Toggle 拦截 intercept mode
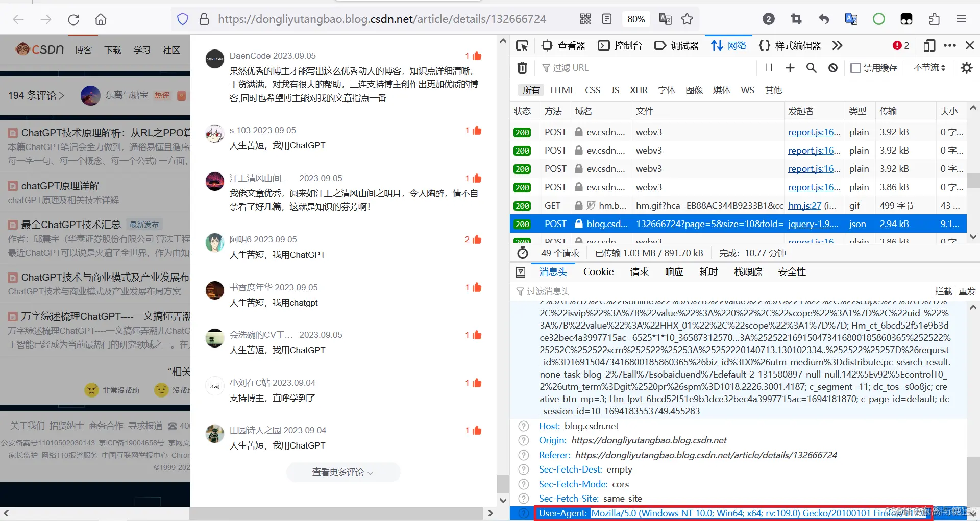The width and height of the screenshot is (980, 521). click(x=944, y=291)
